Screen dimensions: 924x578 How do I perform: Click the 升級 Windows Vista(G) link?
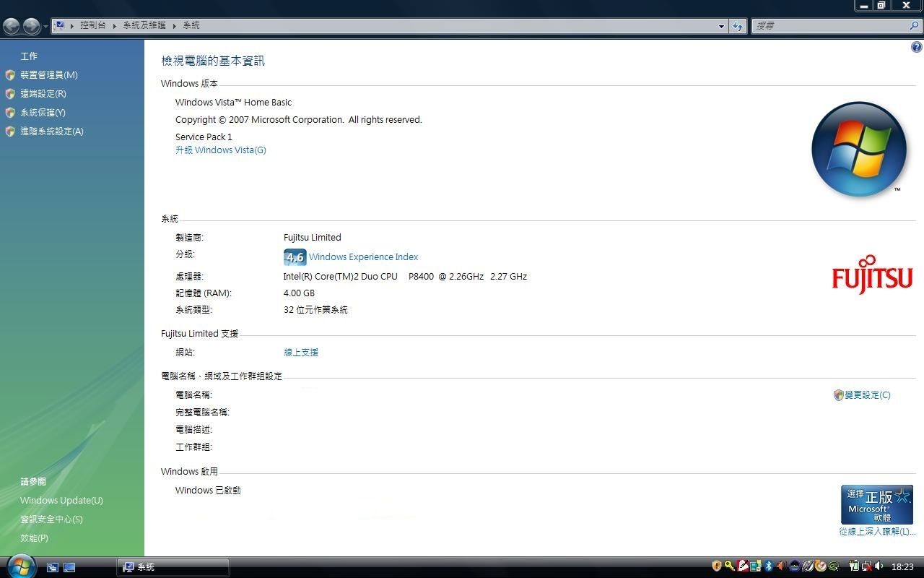tap(221, 150)
